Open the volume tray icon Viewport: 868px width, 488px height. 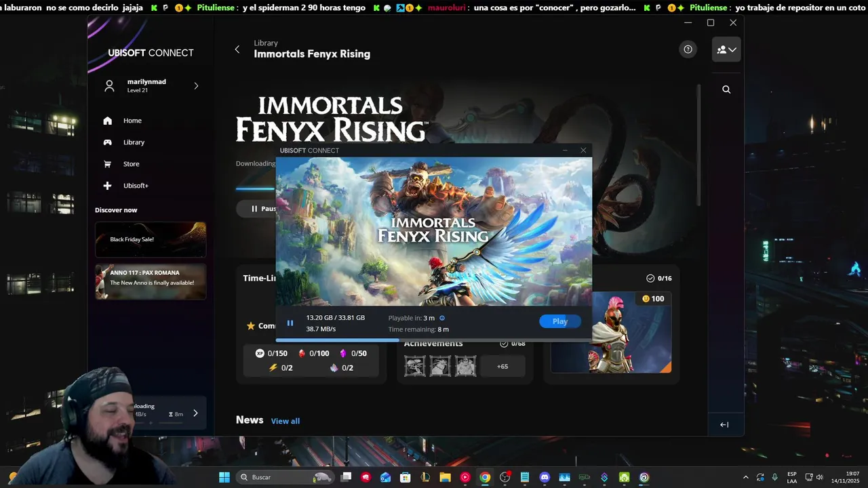click(x=819, y=477)
